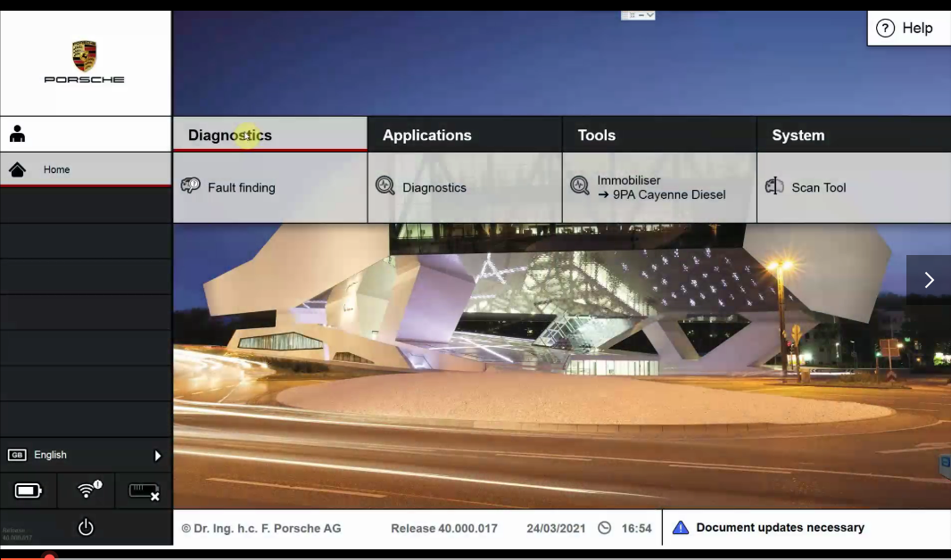Open the Help button

click(x=905, y=29)
